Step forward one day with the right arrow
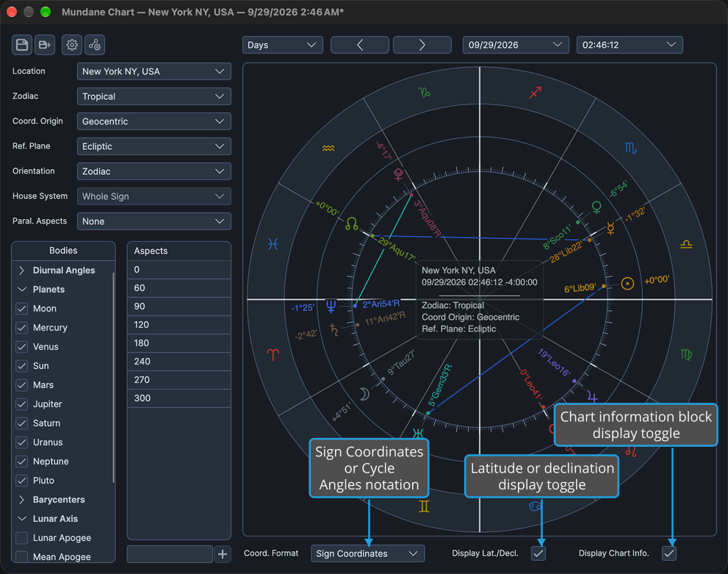 (422, 45)
